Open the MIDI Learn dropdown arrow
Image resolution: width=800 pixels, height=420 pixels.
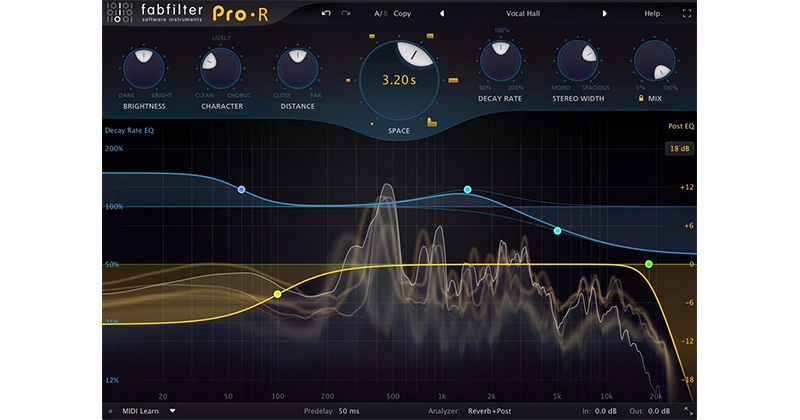(172, 411)
